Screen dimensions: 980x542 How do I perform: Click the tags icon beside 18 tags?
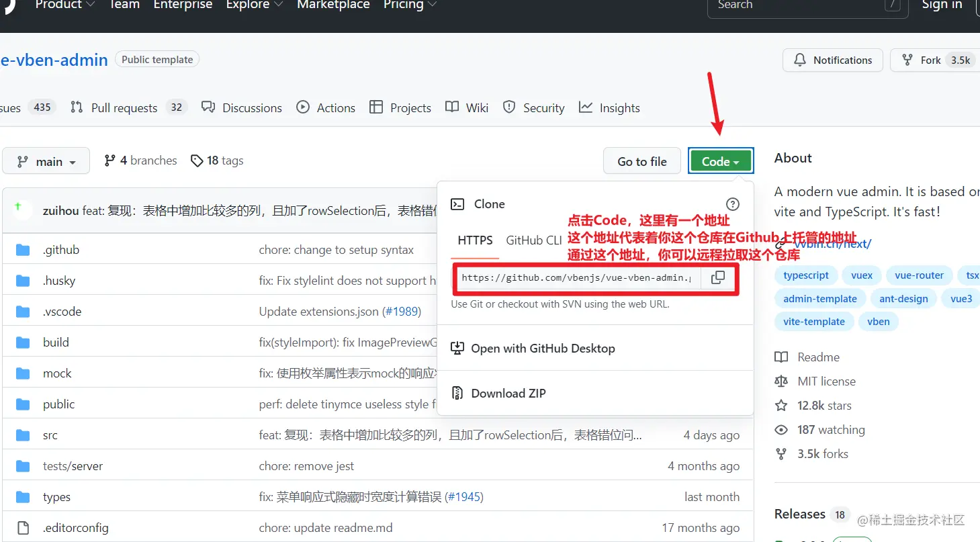tap(197, 161)
